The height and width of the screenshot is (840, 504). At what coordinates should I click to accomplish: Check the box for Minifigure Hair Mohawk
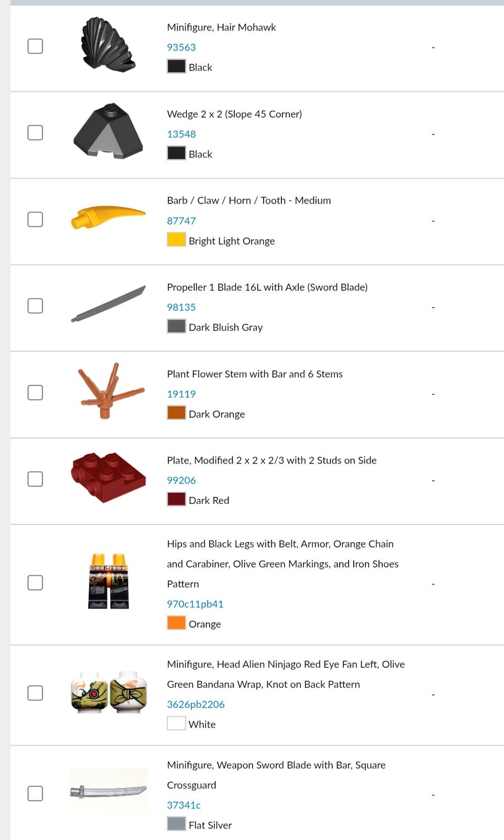(x=35, y=46)
